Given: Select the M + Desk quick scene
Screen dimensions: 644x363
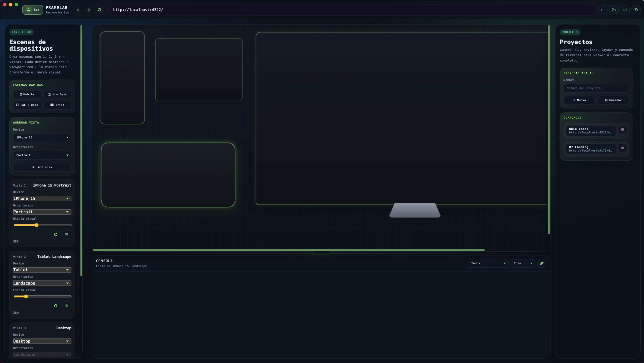Looking at the screenshot, I should pyautogui.click(x=57, y=95).
